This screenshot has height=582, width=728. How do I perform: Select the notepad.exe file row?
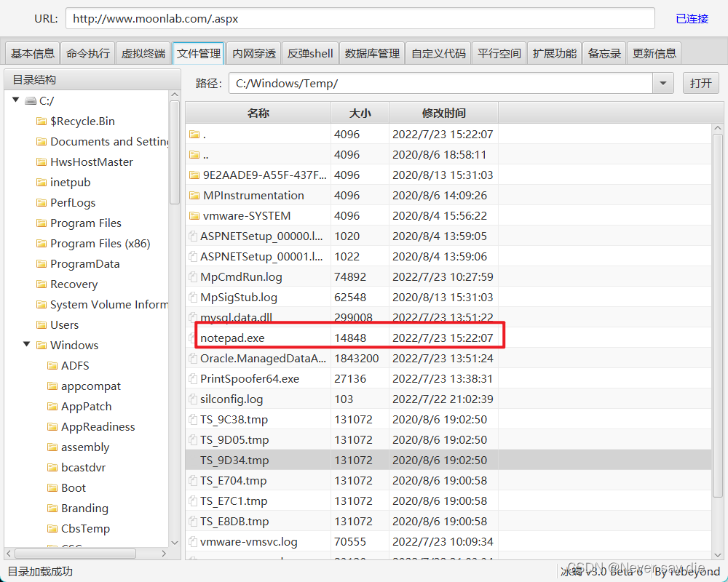tap(448, 338)
